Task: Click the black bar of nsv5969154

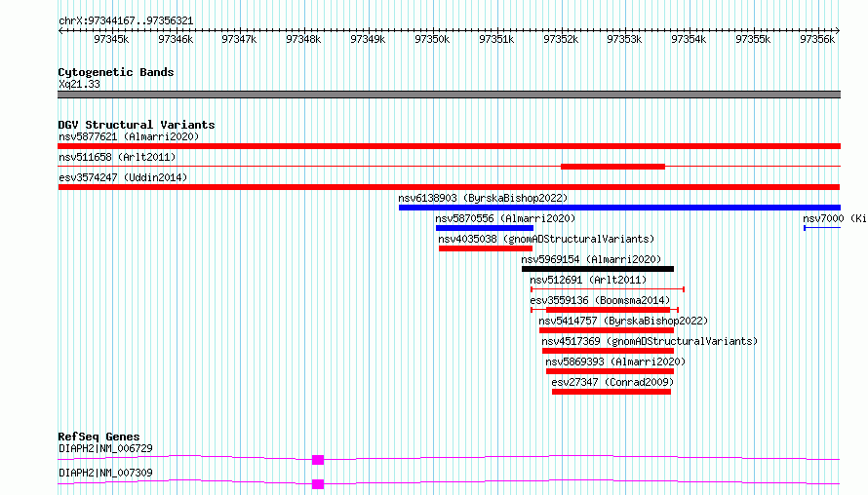Action: (x=597, y=269)
